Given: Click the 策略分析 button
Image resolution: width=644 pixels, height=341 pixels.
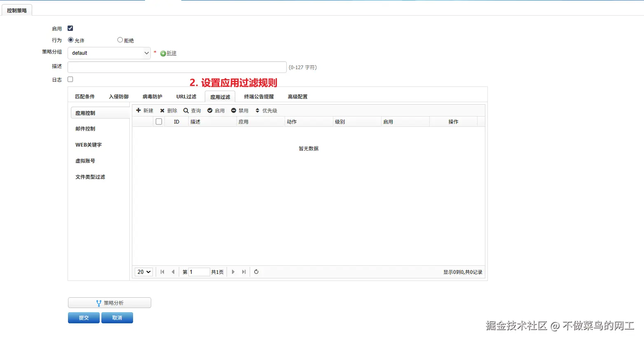Looking at the screenshot, I should pos(110,303).
